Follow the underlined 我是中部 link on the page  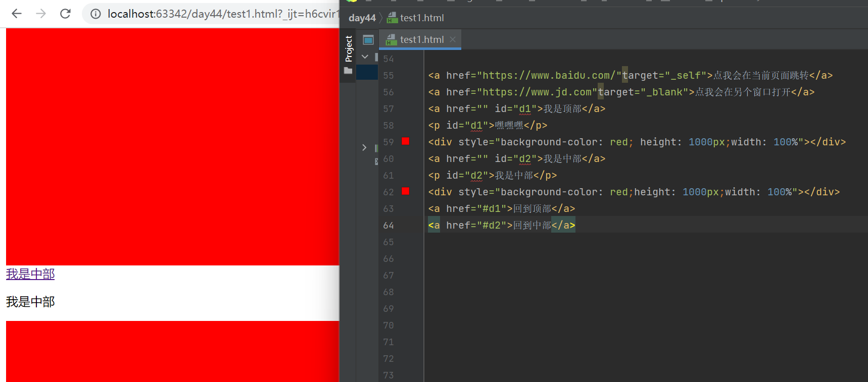tap(30, 274)
